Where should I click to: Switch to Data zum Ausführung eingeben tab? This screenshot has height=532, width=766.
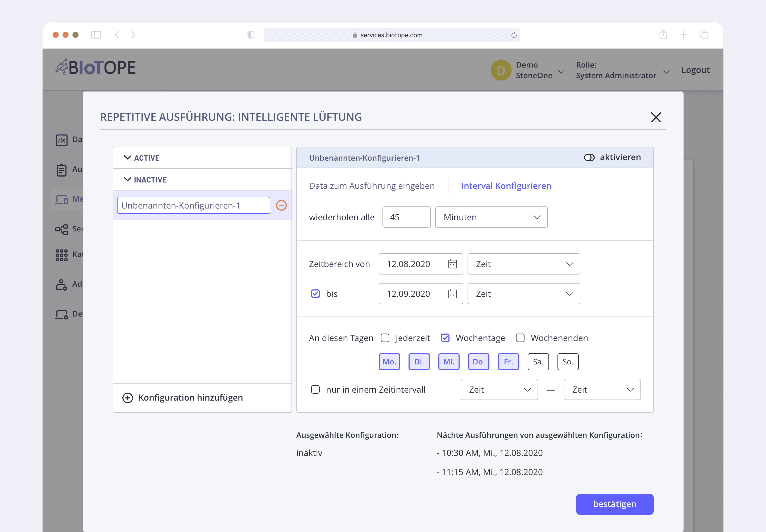click(x=372, y=186)
